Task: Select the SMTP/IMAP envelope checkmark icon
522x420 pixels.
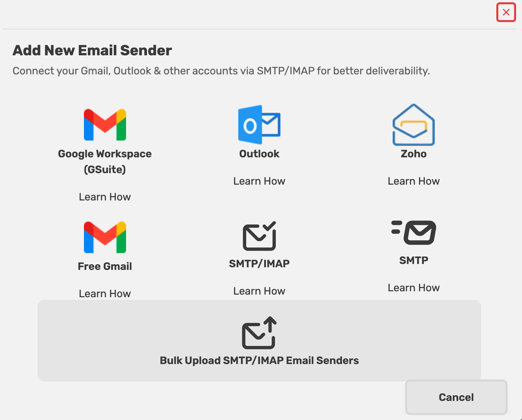Action: pyautogui.click(x=259, y=236)
